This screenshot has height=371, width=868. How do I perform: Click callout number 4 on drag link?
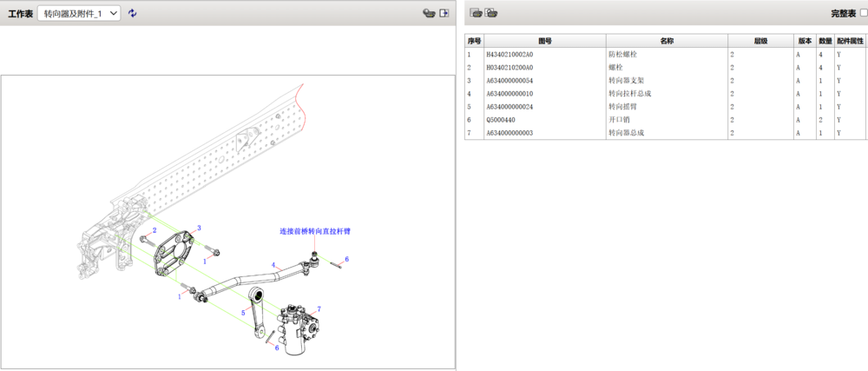(x=273, y=265)
